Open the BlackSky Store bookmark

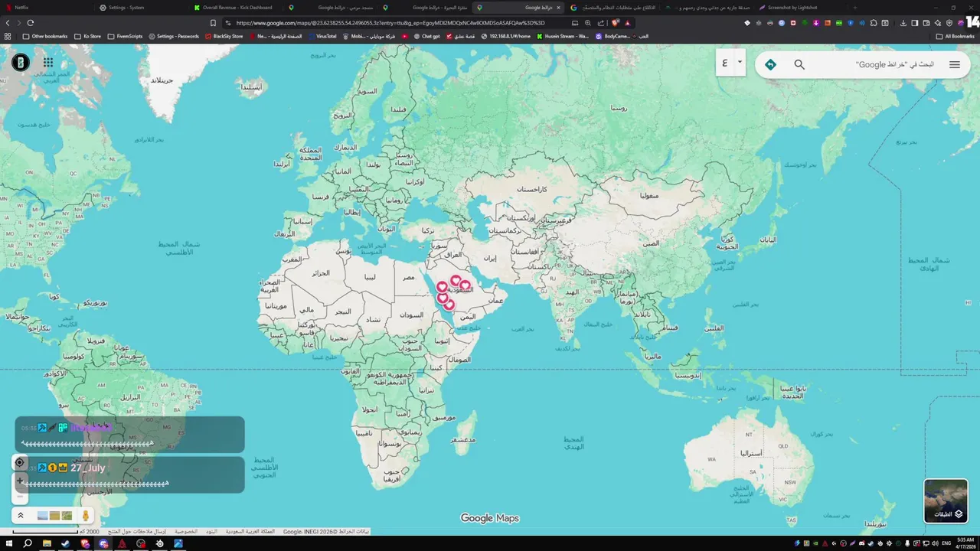(x=224, y=36)
